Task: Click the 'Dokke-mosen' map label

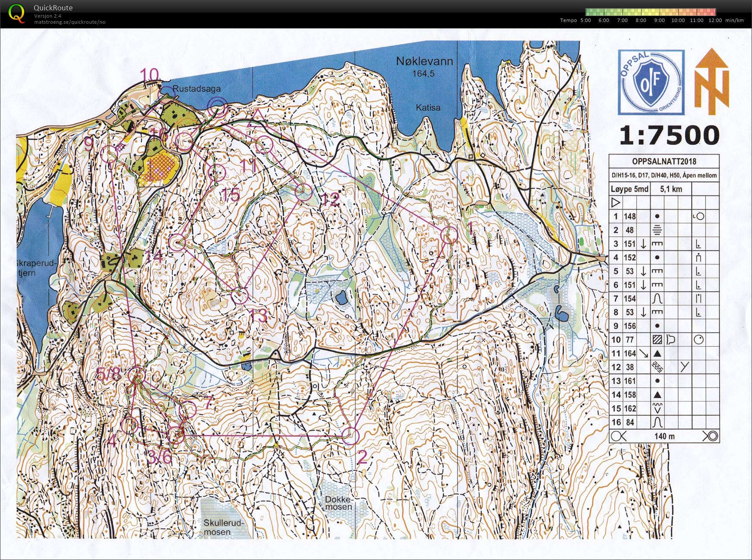Action: tap(339, 503)
